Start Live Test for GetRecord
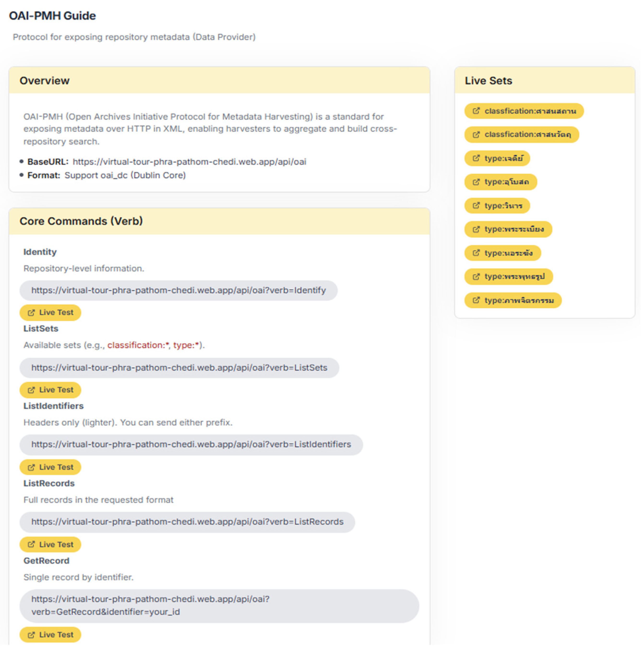Viewport: 644px width, 654px height. click(x=50, y=634)
